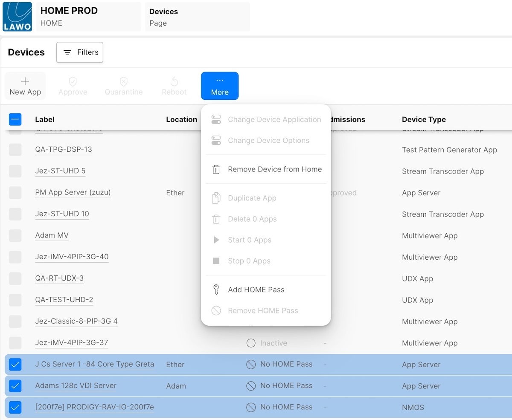This screenshot has width=512, height=420.
Task: Click the plus icon for New App
Action: (25, 81)
